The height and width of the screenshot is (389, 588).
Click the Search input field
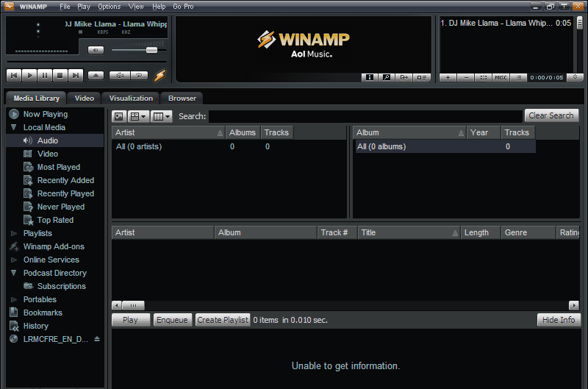click(x=365, y=116)
